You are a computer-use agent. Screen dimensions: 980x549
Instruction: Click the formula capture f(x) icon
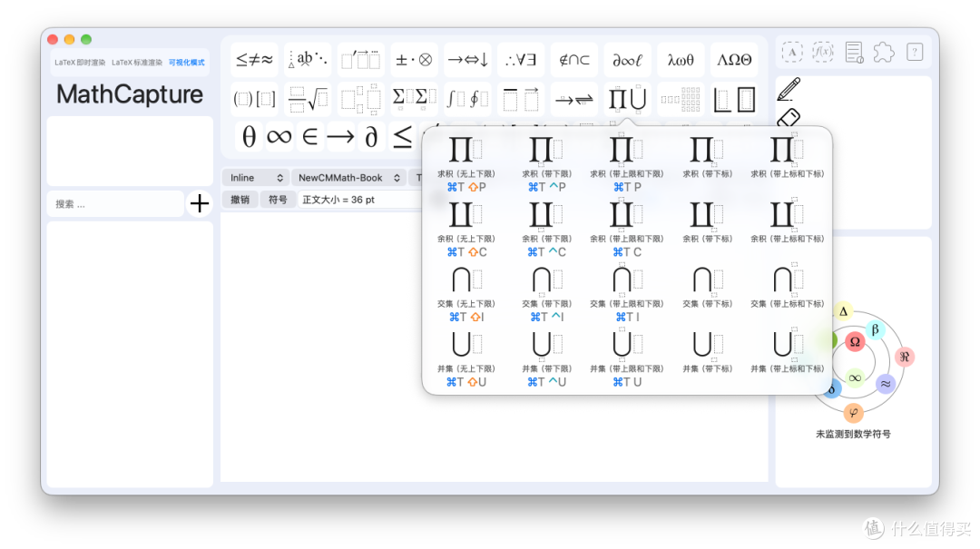(x=822, y=52)
